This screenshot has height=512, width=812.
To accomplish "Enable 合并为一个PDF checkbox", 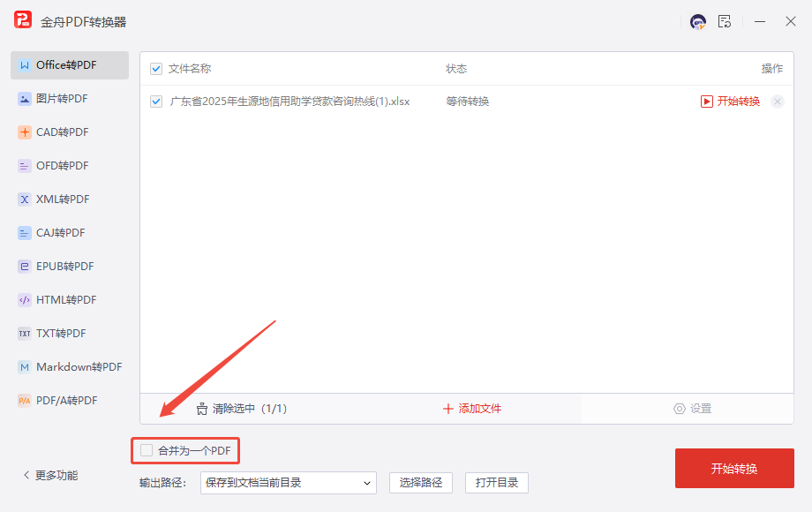I will pos(147,450).
